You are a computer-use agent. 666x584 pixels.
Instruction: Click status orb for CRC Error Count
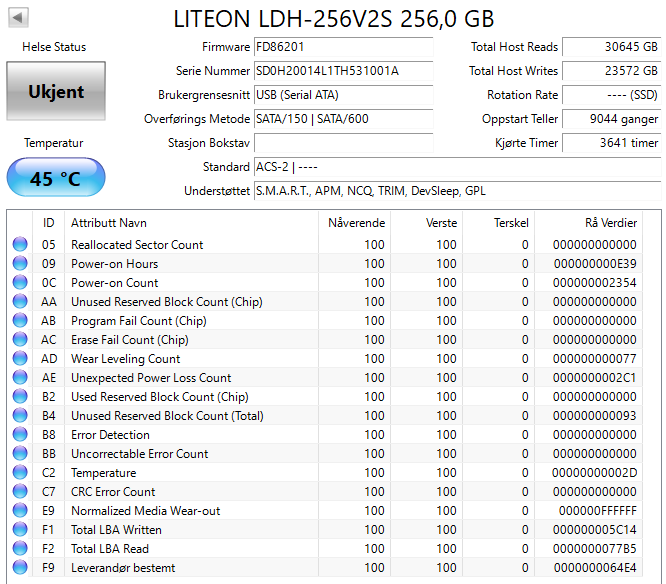coord(20,491)
